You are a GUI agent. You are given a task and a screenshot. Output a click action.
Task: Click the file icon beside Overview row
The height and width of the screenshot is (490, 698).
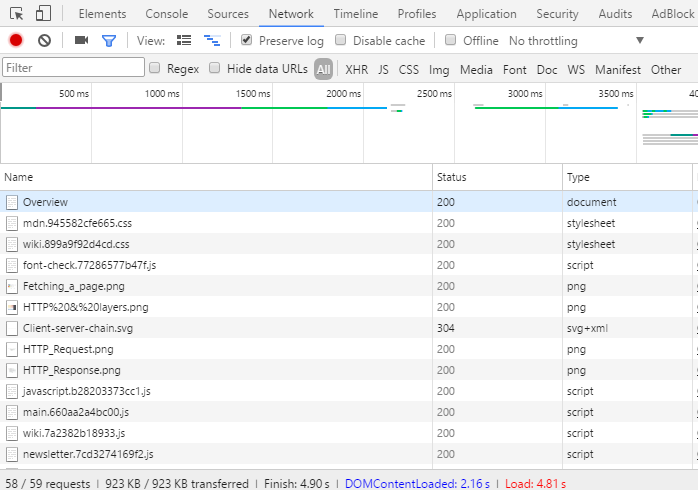(12, 202)
